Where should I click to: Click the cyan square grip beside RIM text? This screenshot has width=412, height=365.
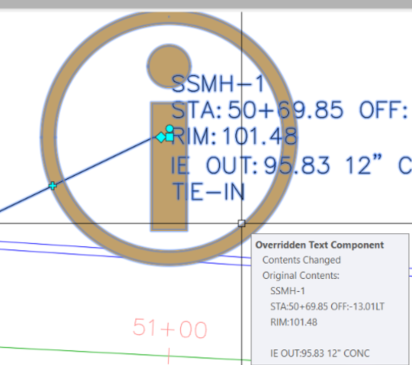[170, 137]
